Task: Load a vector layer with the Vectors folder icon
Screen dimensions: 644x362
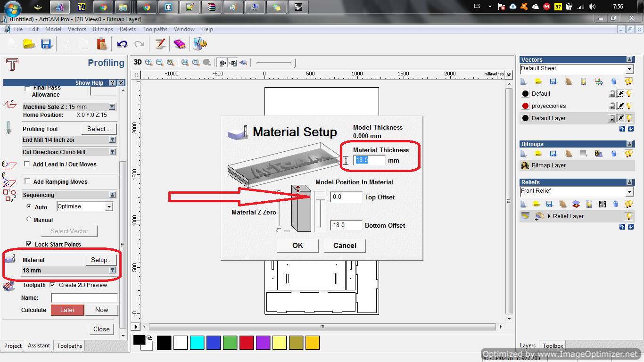Action: click(x=538, y=82)
